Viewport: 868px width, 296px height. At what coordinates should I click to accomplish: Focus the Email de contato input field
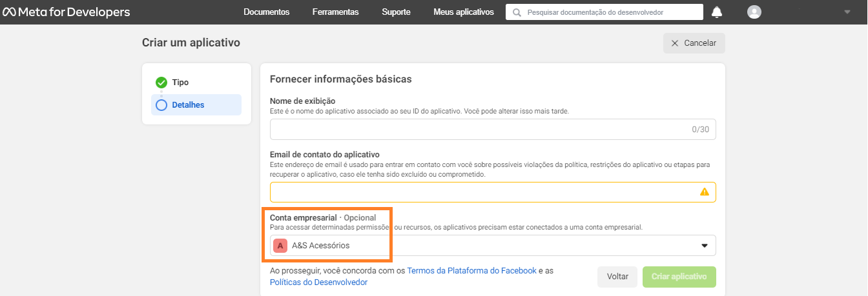[493, 192]
